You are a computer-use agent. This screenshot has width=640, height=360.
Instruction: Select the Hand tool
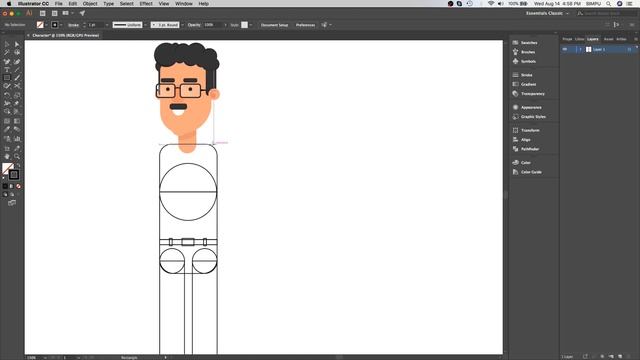point(7,157)
